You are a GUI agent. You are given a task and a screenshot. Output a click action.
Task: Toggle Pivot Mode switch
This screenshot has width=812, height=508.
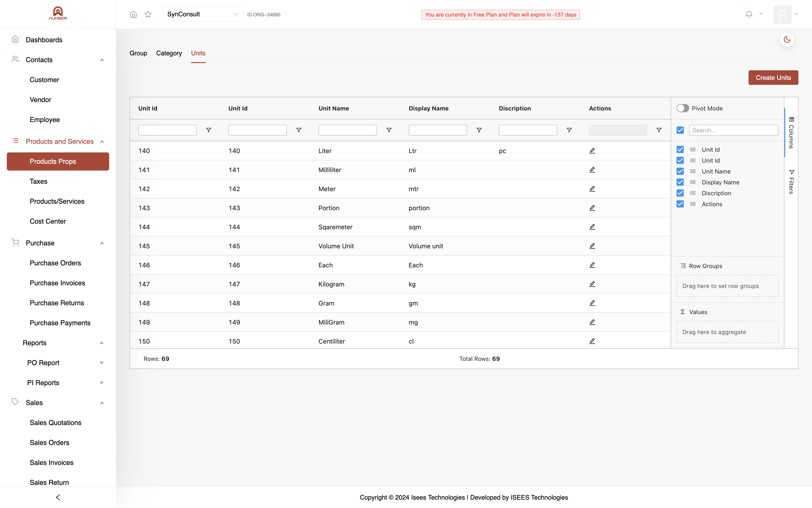(682, 108)
